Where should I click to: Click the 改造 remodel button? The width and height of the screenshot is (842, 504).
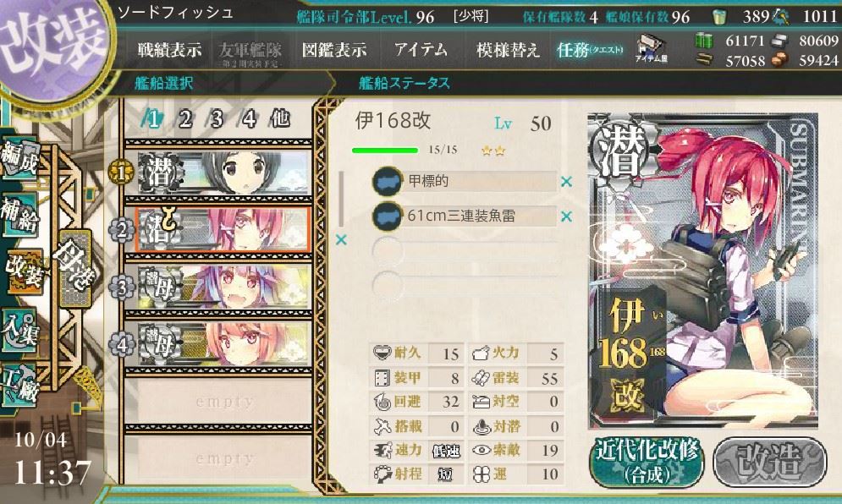(770, 461)
